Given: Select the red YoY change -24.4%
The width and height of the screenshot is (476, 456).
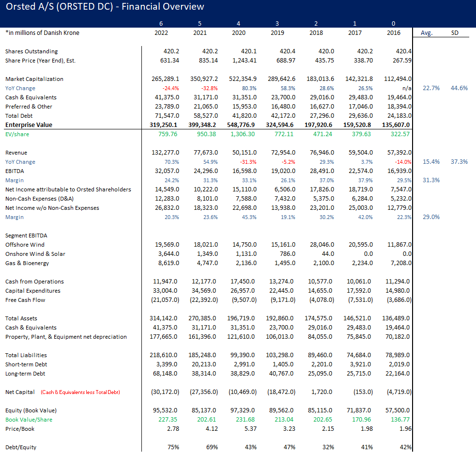Looking at the screenshot, I should click(170, 88).
